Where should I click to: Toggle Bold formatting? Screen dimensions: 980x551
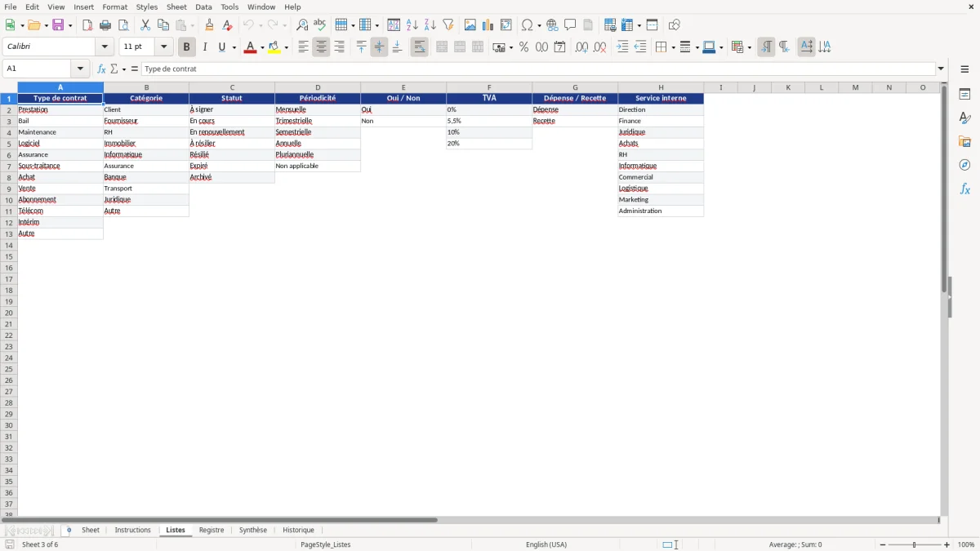coord(187,47)
